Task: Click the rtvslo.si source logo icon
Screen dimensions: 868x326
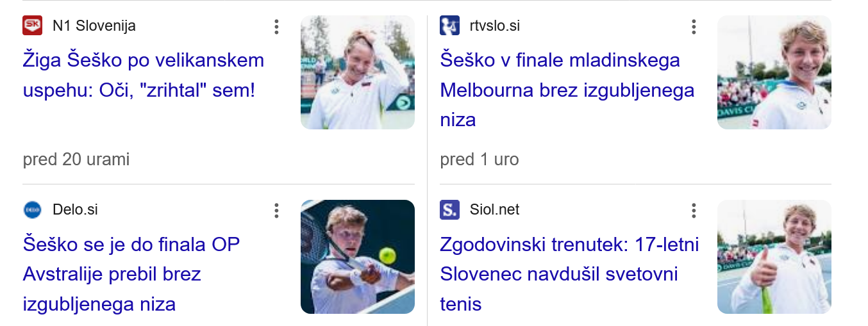Action: (x=449, y=26)
